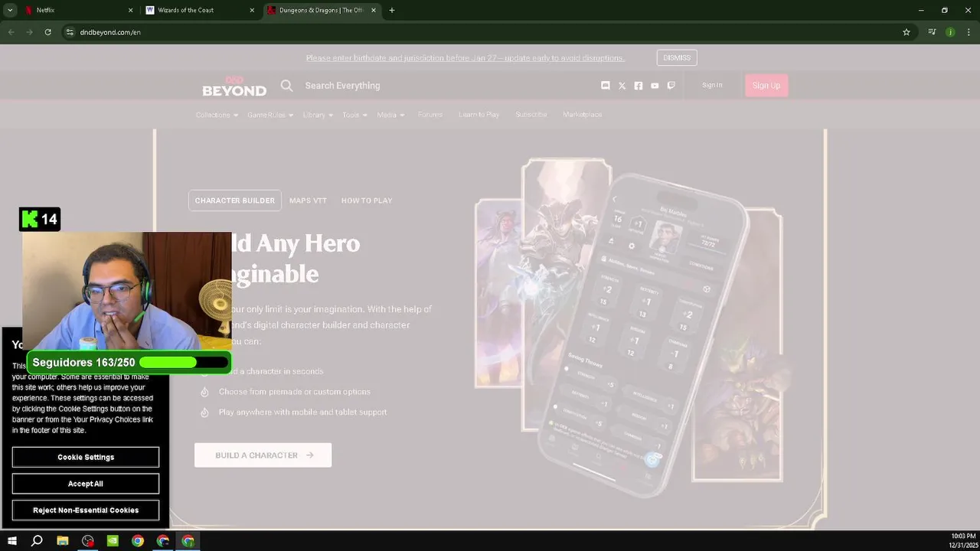Image resolution: width=980 pixels, height=551 pixels.
Task: Open the X (Twitter) icon link
Action: 622,86
